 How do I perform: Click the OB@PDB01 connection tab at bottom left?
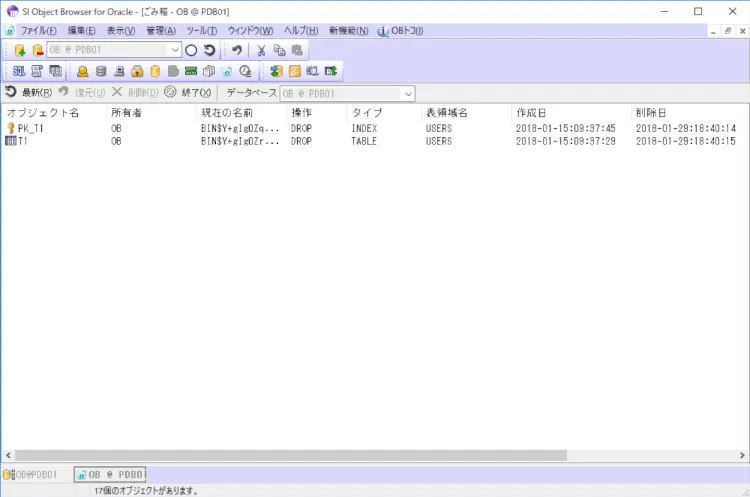tap(31, 475)
